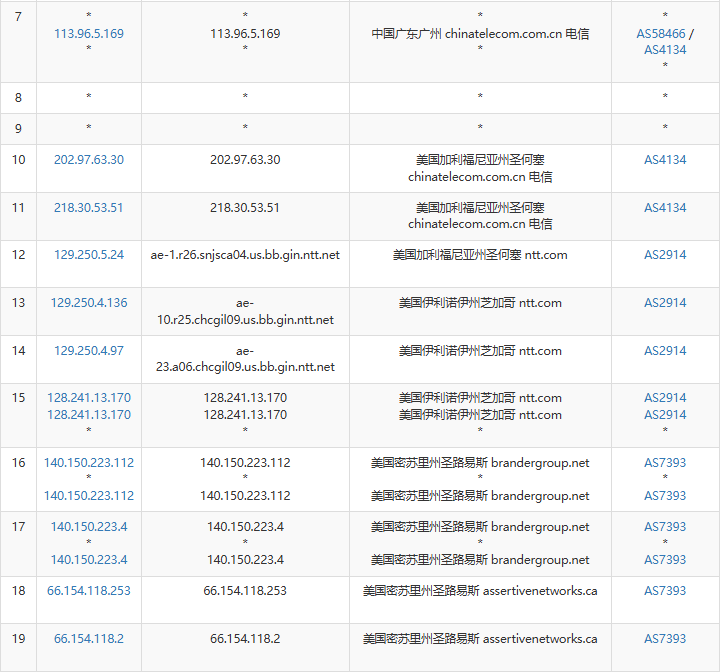Select hop number 12 cell
This screenshot has width=720, height=672.
pyautogui.click(x=18, y=264)
